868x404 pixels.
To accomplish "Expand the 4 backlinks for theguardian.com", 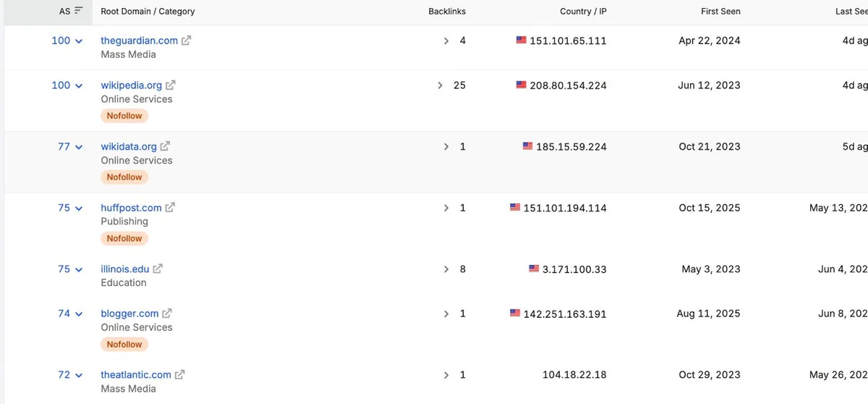I will tap(446, 41).
